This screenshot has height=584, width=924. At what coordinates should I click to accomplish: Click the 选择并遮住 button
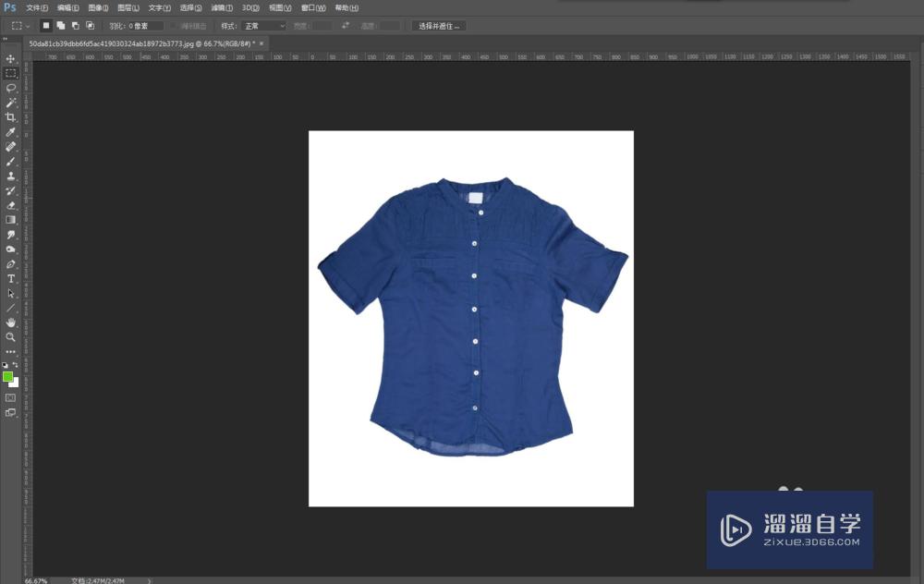pyautogui.click(x=438, y=26)
